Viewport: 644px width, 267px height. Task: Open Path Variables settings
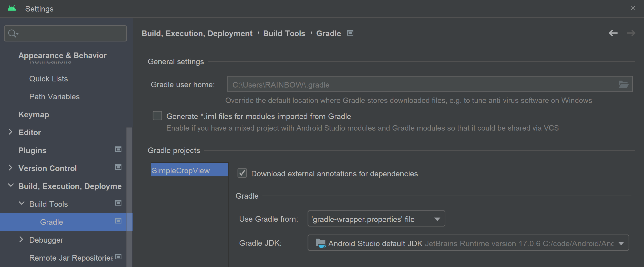pyautogui.click(x=54, y=97)
